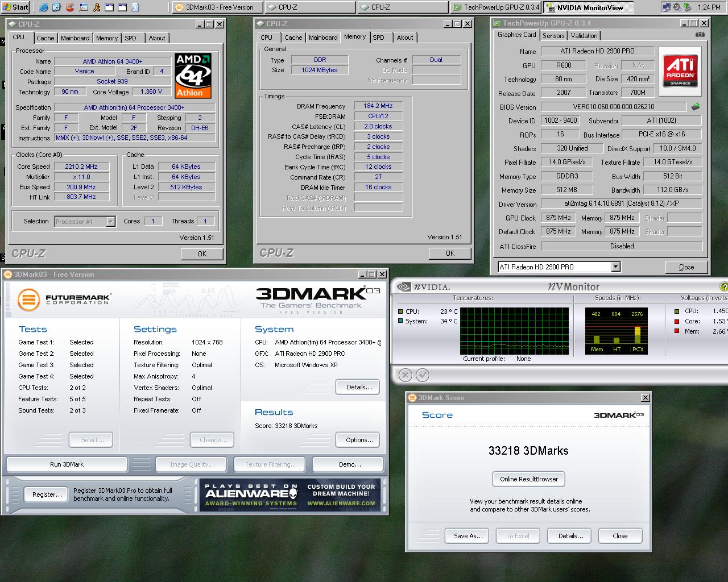
Task: Switch to NVIDIA MonitorView taskbar button
Action: pyautogui.click(x=588, y=7)
